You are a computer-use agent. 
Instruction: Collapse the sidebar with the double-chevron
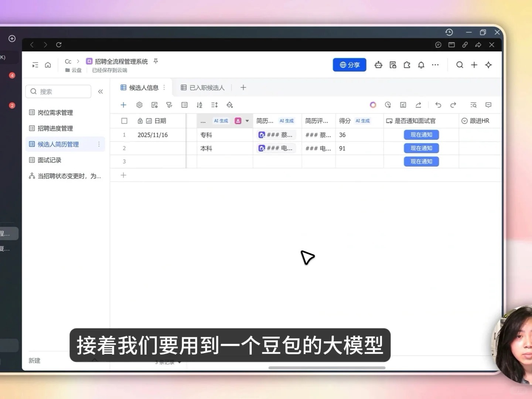coord(100,91)
